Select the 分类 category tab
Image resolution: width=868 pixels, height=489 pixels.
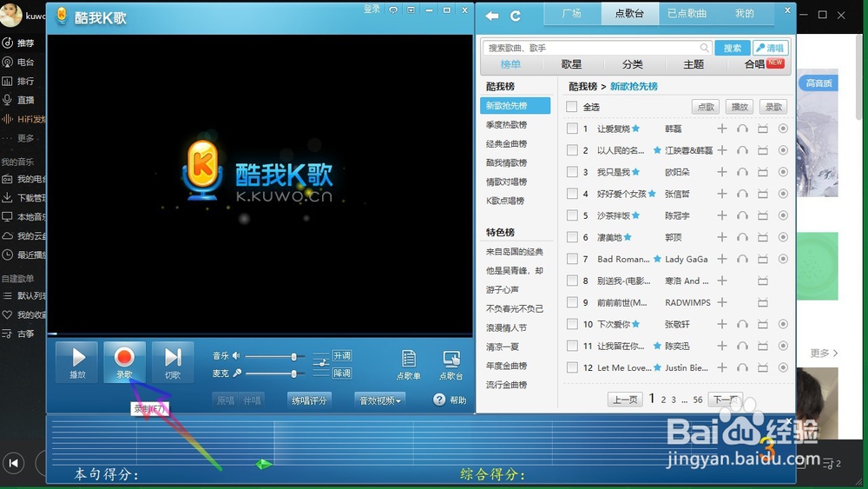[632, 64]
